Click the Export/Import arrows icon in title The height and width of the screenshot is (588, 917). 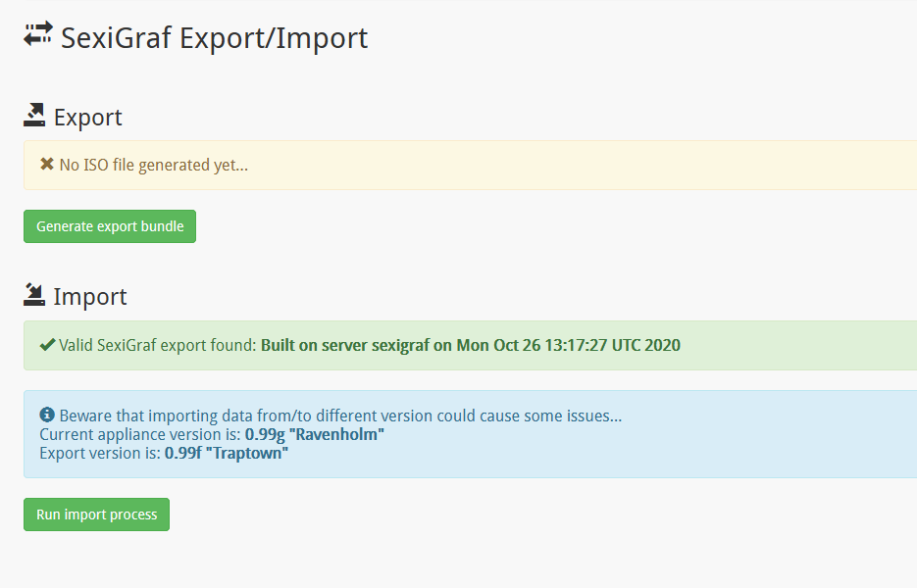pos(38,34)
